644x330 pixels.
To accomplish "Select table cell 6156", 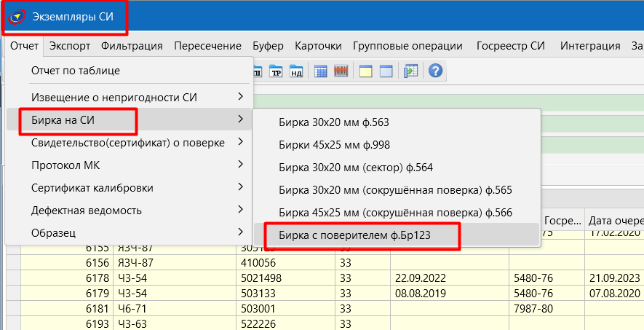I will (67, 262).
